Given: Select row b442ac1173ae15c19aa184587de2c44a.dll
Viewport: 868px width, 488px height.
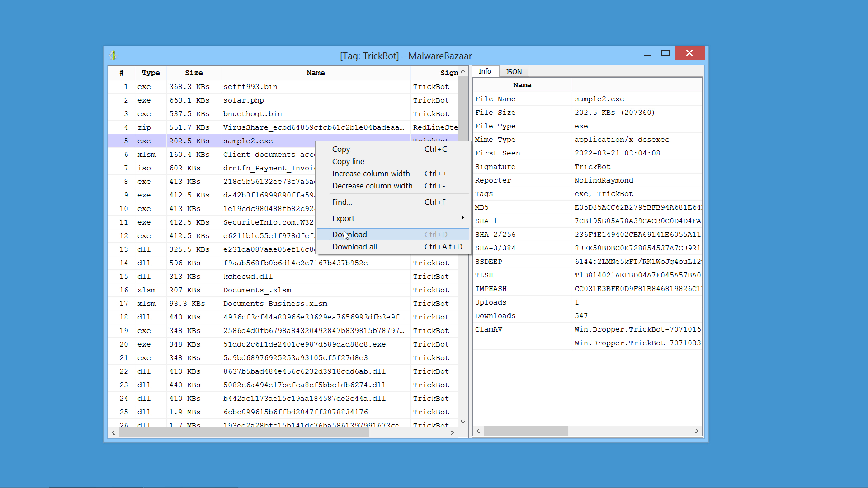Looking at the screenshot, I should [283, 399].
